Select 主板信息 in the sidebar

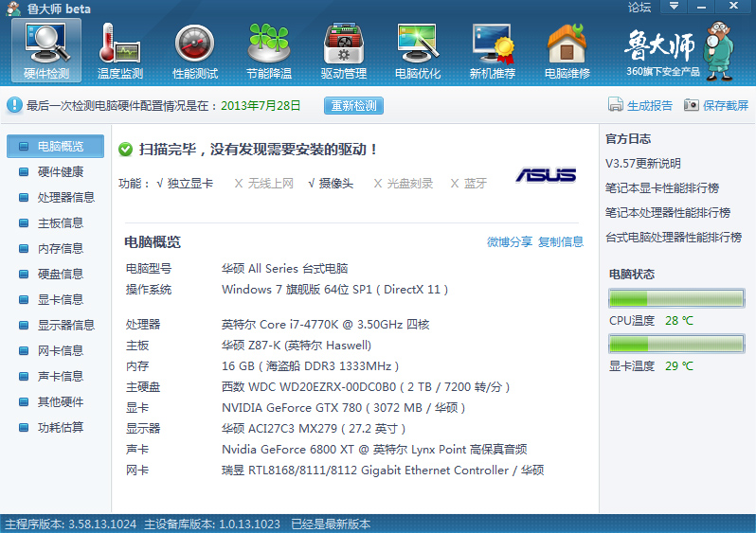click(x=56, y=222)
